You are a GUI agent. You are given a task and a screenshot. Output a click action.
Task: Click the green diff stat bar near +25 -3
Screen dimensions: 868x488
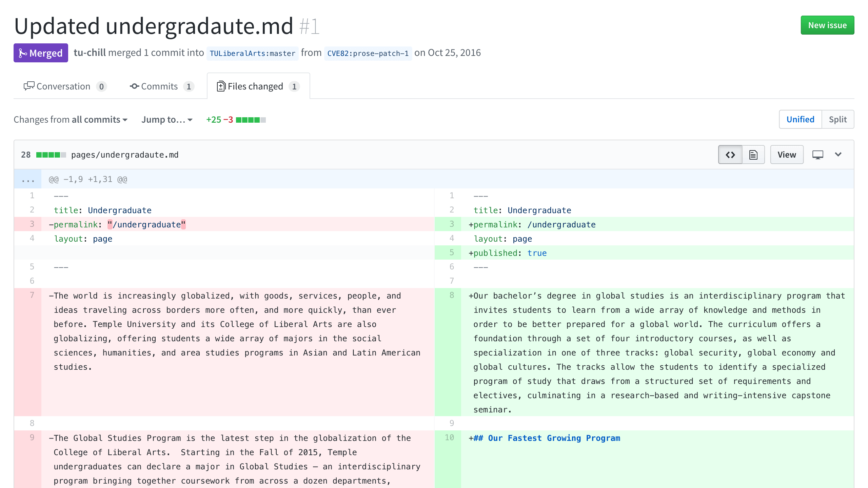(x=249, y=119)
